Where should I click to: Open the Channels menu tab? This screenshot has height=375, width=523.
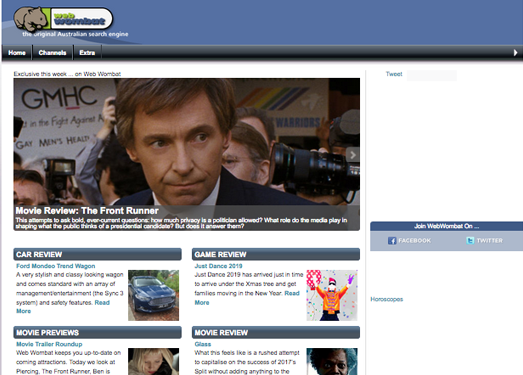(x=52, y=53)
